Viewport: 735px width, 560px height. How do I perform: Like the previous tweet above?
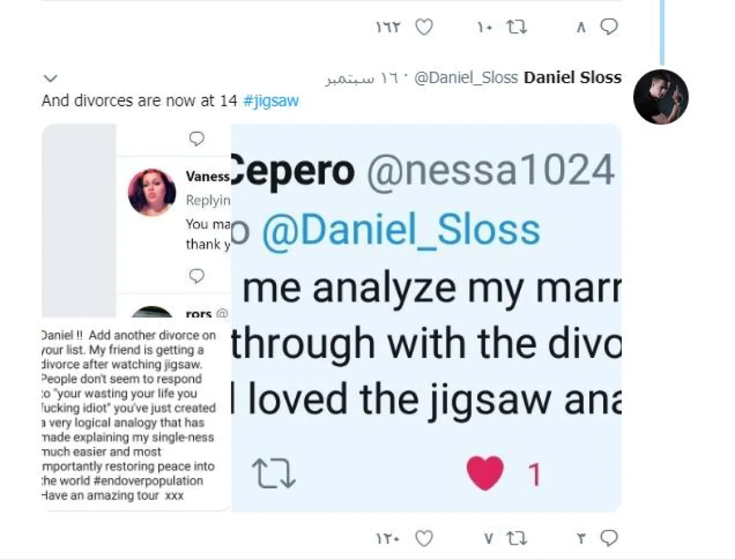[x=424, y=27]
